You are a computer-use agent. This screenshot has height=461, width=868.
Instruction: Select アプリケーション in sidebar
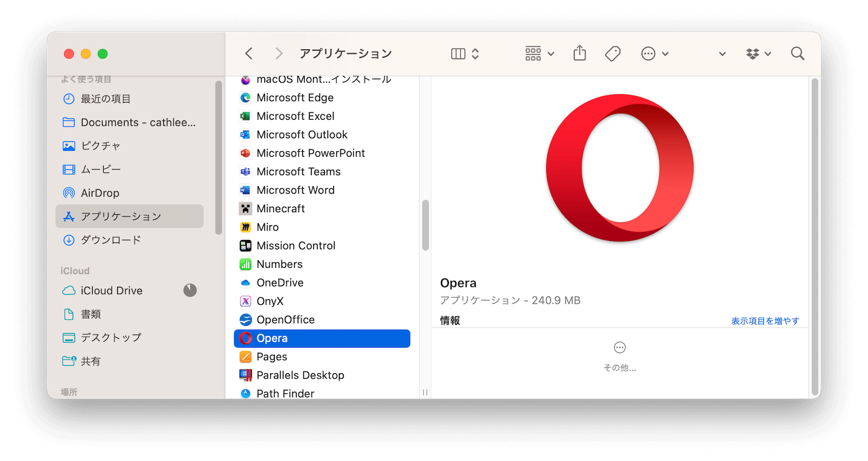coord(129,216)
